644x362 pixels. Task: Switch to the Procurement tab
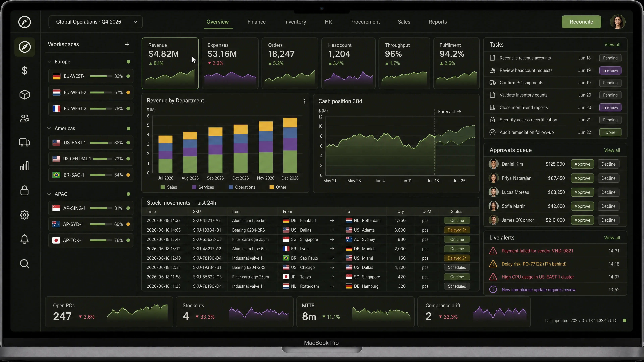(x=365, y=22)
